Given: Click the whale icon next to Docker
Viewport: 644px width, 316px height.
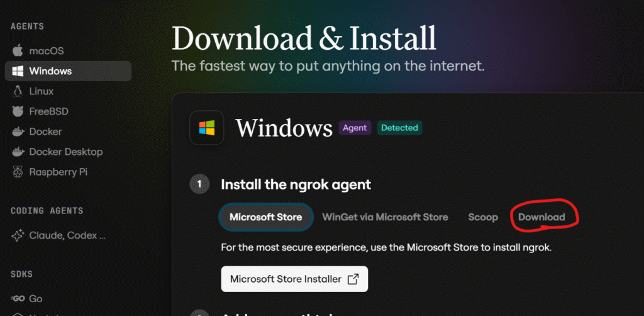Looking at the screenshot, I should click(17, 132).
